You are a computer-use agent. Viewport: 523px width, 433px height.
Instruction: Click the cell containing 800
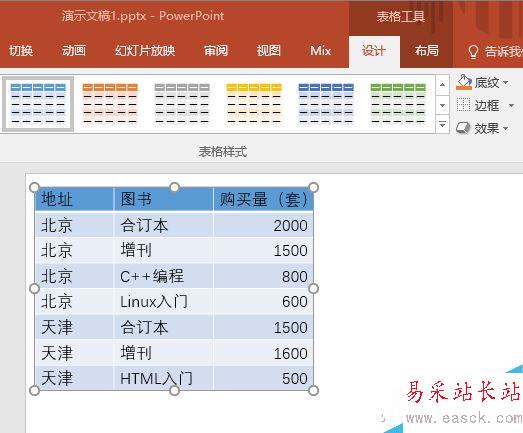[x=263, y=276]
